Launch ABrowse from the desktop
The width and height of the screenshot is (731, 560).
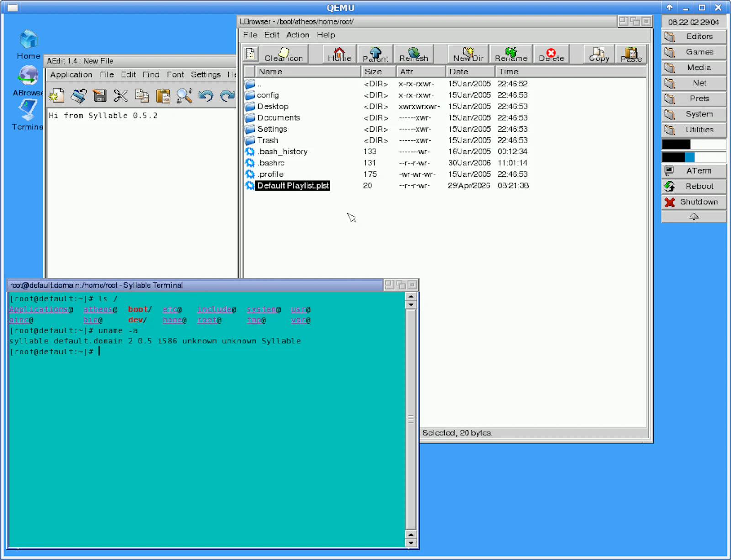tap(28, 80)
